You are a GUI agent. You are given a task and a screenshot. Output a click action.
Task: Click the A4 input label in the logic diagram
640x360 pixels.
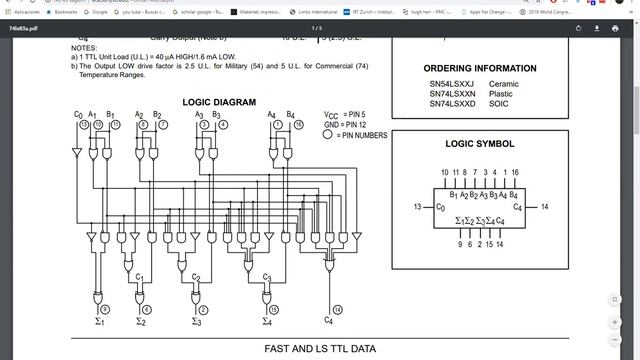coord(271,115)
